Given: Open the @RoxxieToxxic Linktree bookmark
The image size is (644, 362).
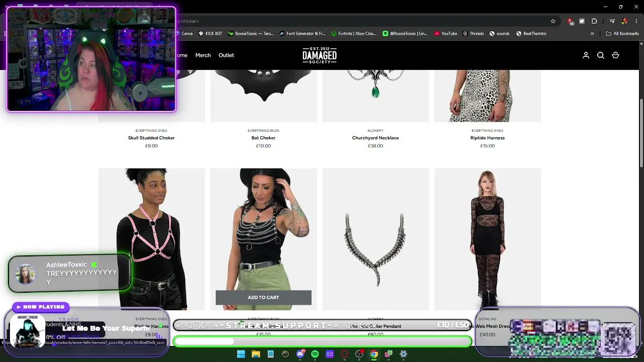Looking at the screenshot, I should point(405,34).
